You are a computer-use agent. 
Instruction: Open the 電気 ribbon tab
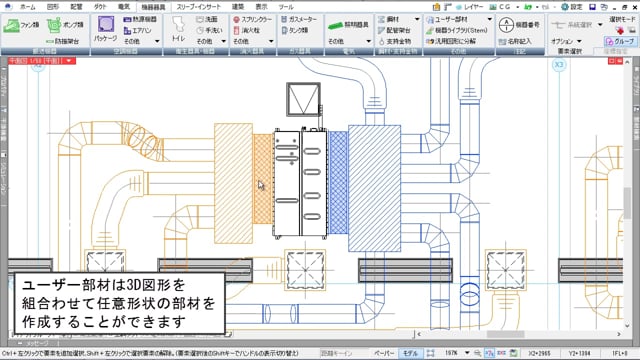click(123, 7)
